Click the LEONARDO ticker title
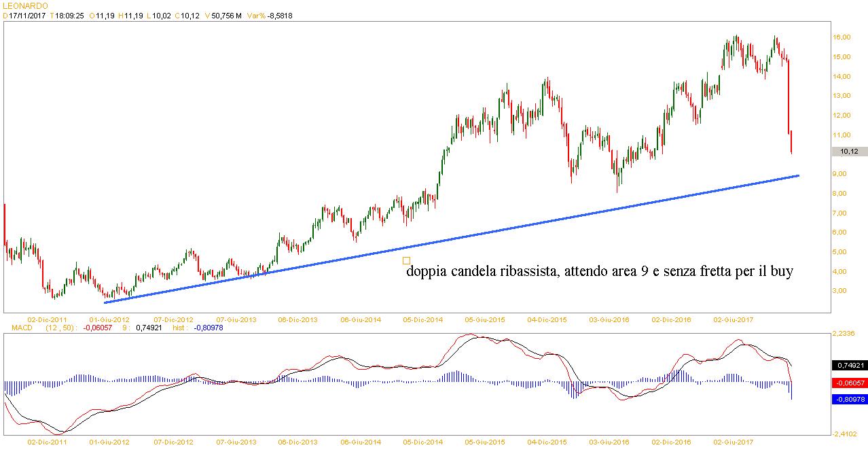This screenshot has width=868, height=454. point(25,5)
